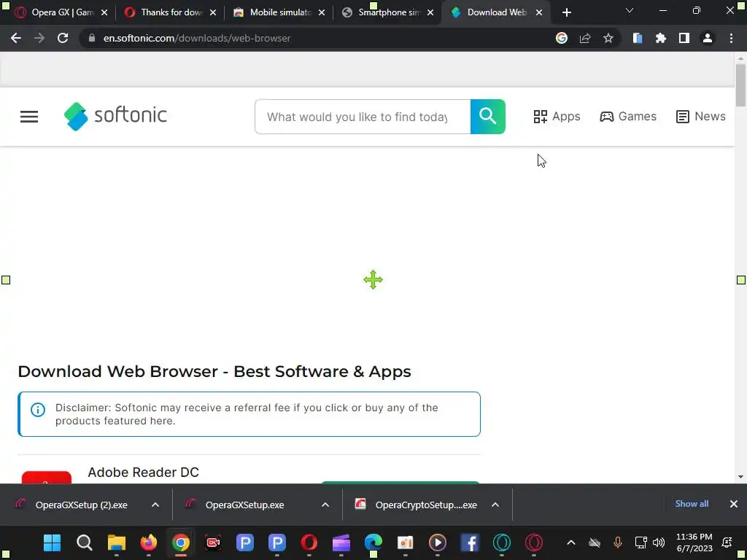Click Chrome icon in taskbar
The width and height of the screenshot is (747, 560).
tap(181, 542)
